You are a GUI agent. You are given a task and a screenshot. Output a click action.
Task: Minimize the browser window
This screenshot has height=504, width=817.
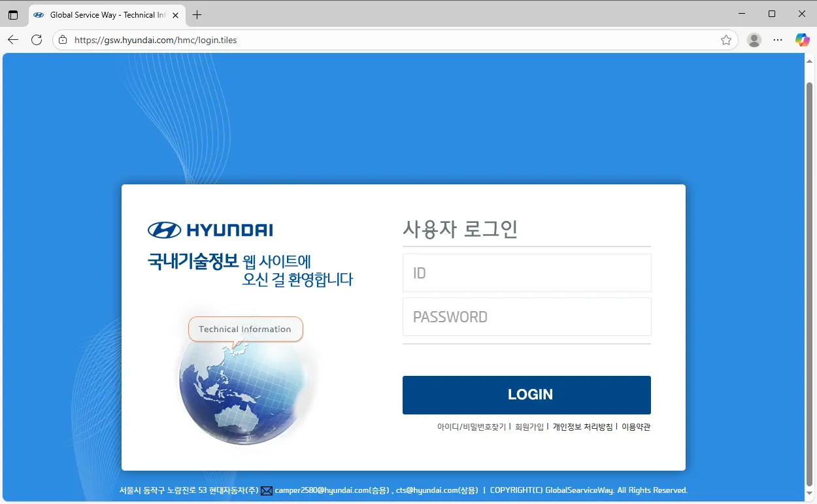(x=742, y=14)
